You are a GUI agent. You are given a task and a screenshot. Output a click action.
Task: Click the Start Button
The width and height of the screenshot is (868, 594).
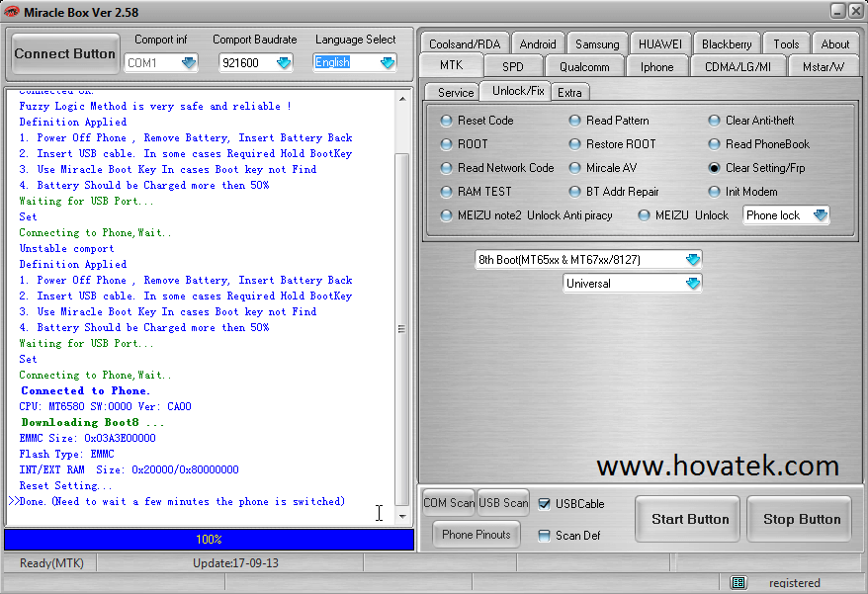tap(687, 519)
